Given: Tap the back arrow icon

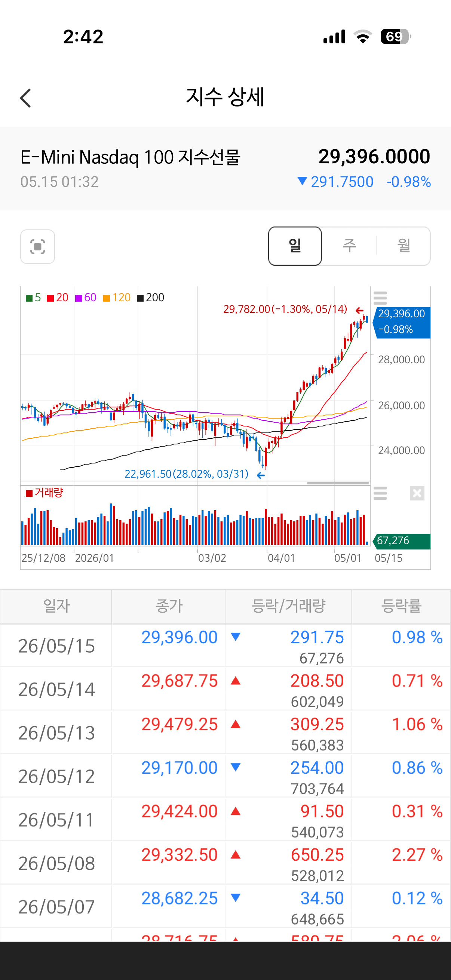Looking at the screenshot, I should [x=25, y=98].
